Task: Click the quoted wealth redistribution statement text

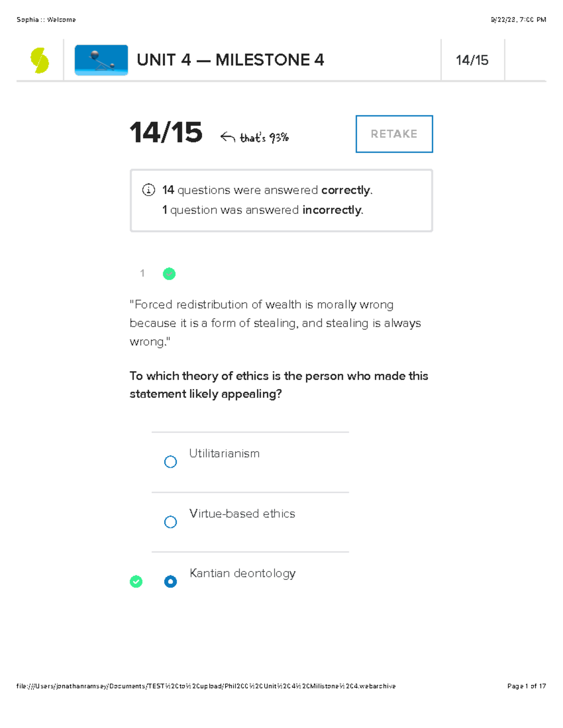Action: [275, 323]
